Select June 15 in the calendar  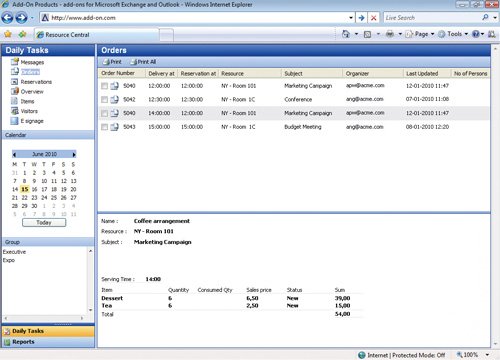25,189
